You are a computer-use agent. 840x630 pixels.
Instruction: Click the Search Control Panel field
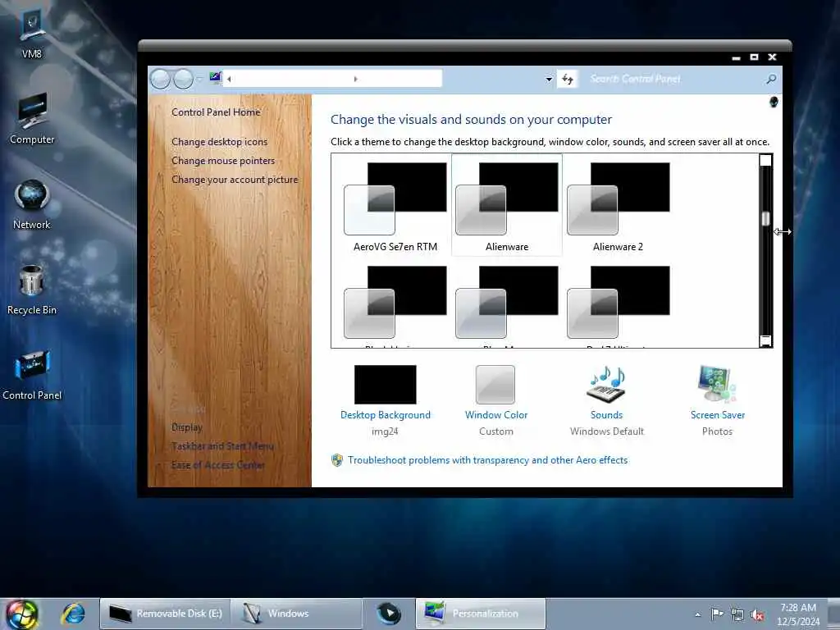[673, 80]
